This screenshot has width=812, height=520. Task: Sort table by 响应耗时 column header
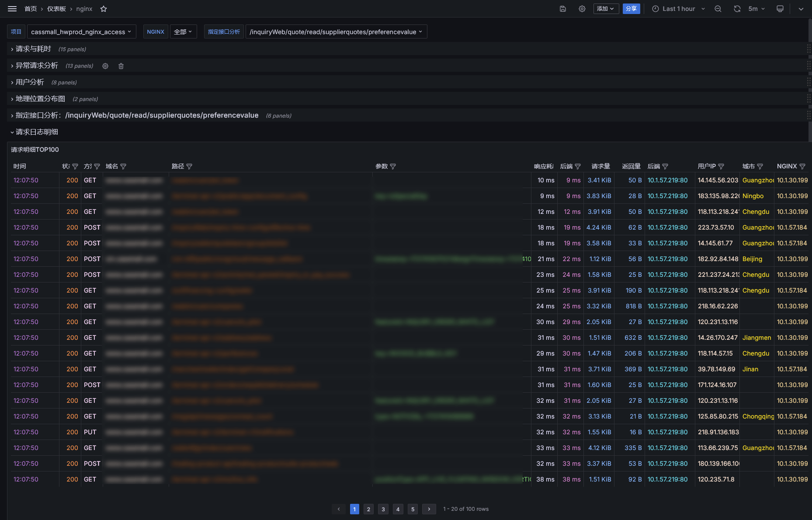(x=543, y=167)
